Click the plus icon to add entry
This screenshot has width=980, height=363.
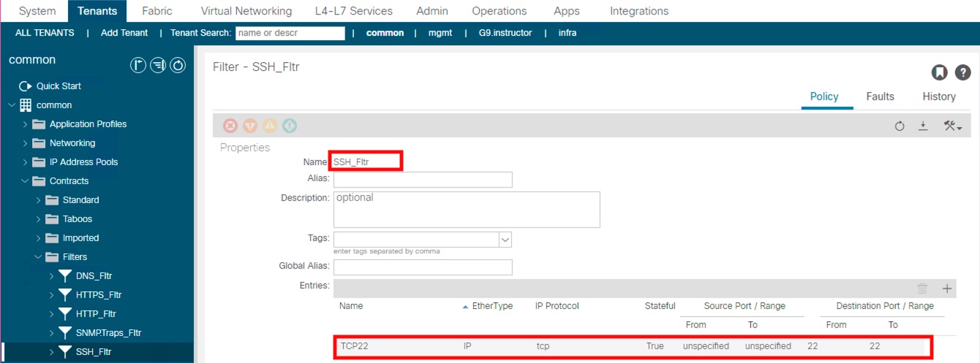pyautogui.click(x=947, y=289)
